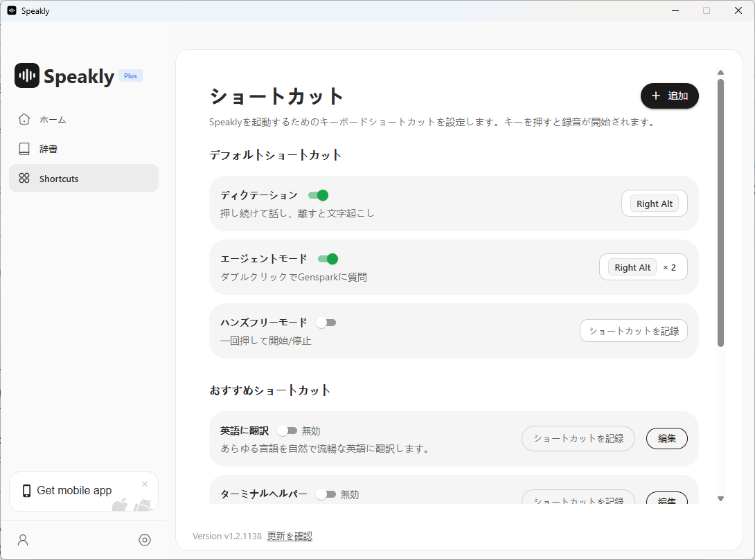Click the Home house icon
The image size is (755, 560).
point(24,119)
